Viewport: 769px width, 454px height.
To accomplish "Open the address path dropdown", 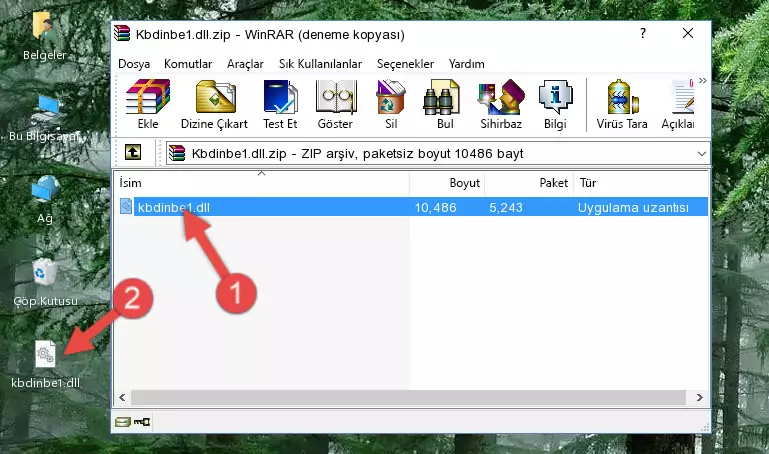I will pyautogui.click(x=701, y=154).
